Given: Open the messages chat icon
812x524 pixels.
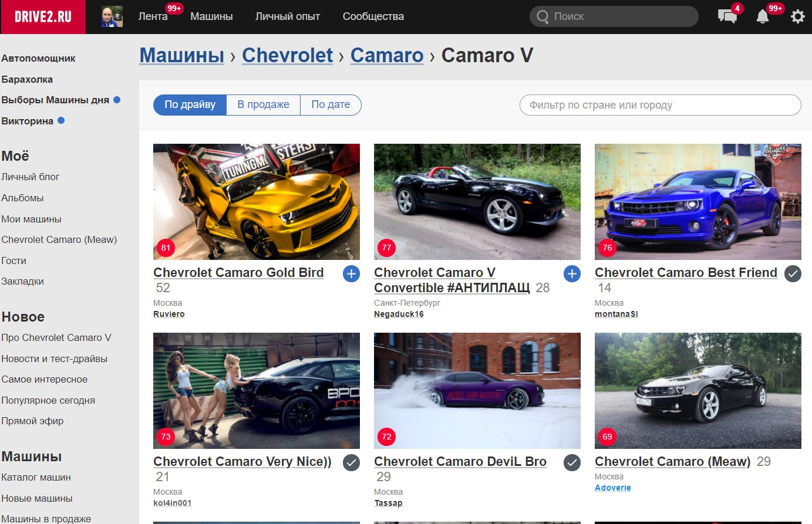Looking at the screenshot, I should pyautogui.click(x=727, y=16).
